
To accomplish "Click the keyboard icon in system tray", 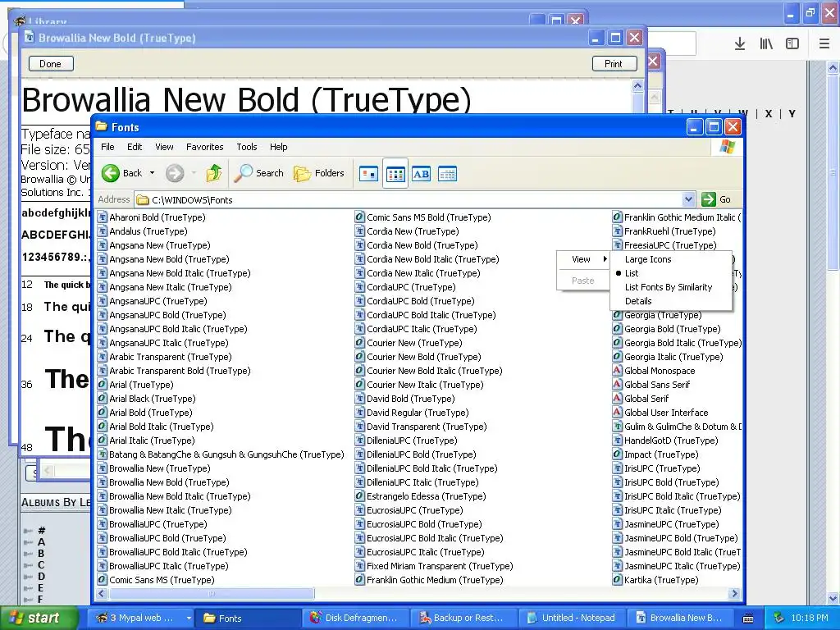I will [748, 619].
